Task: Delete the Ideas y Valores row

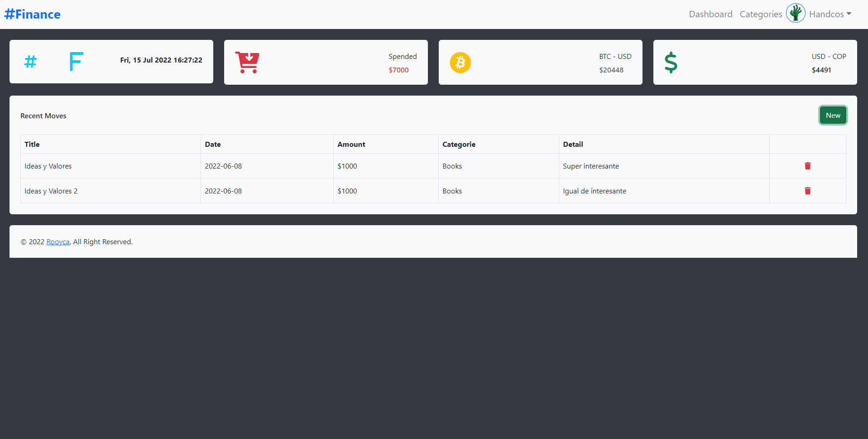Action: pos(807,166)
